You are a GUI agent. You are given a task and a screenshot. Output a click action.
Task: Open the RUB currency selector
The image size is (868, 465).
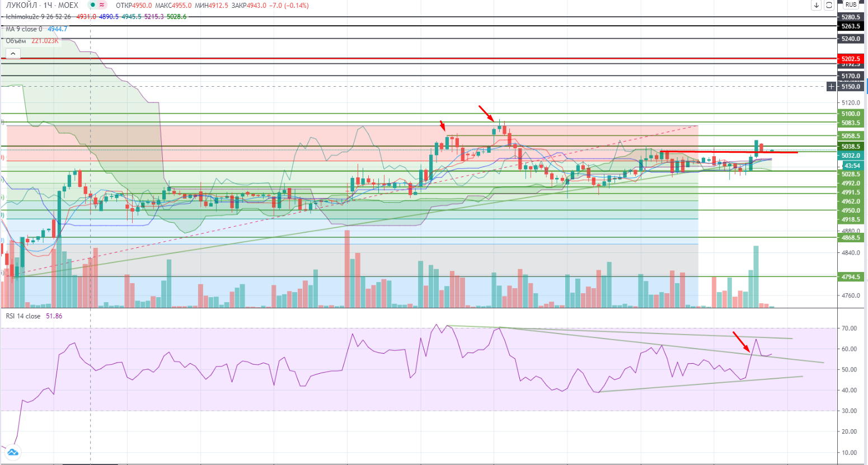click(x=851, y=4)
